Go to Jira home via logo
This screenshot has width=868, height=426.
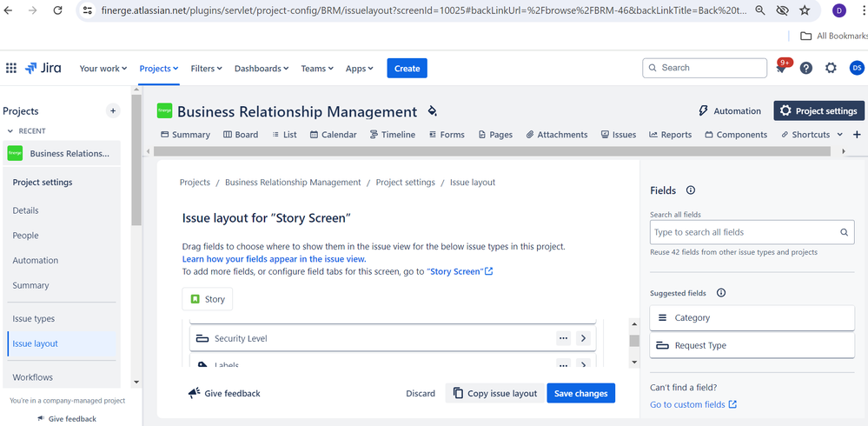43,68
